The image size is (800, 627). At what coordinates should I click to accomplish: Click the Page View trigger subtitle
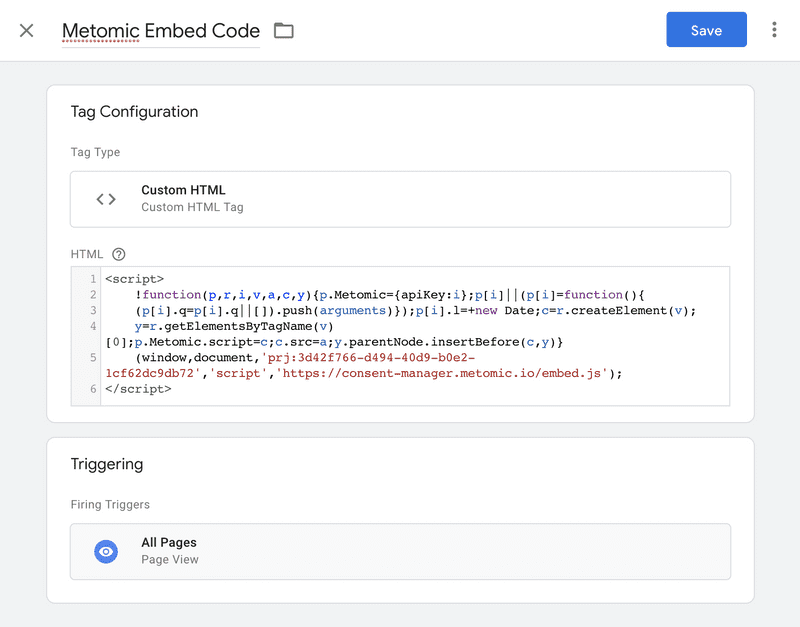(170, 560)
